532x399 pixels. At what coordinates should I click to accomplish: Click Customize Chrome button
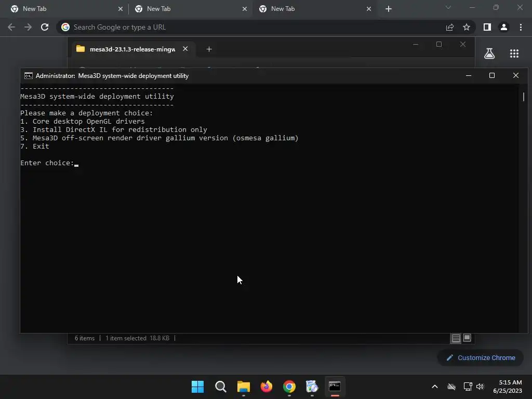point(481,357)
